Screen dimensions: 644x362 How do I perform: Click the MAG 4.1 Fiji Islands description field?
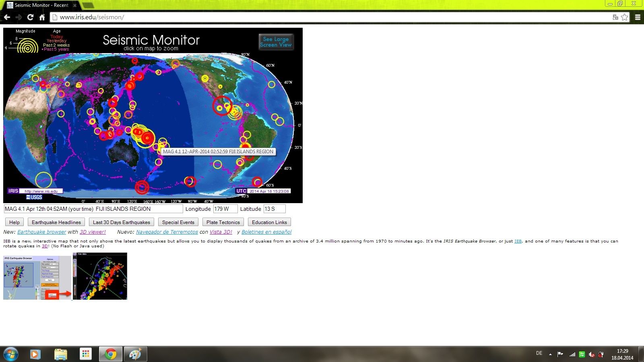click(x=93, y=209)
